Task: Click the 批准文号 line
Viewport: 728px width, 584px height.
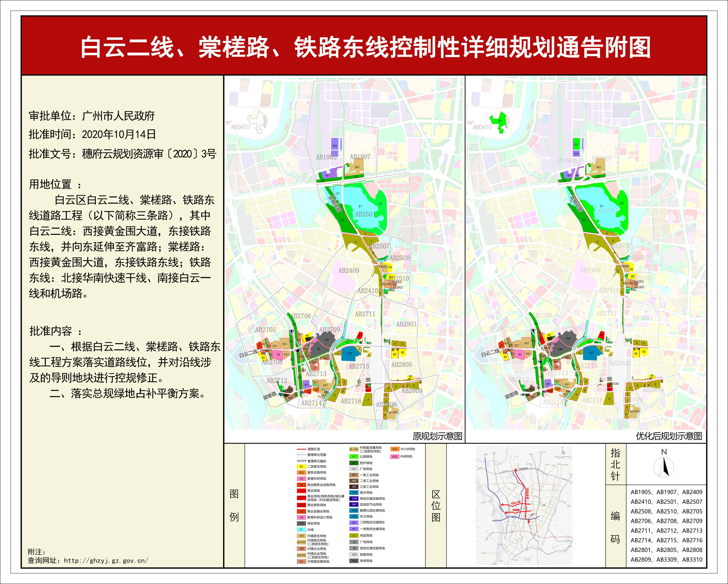Action: click(x=123, y=154)
